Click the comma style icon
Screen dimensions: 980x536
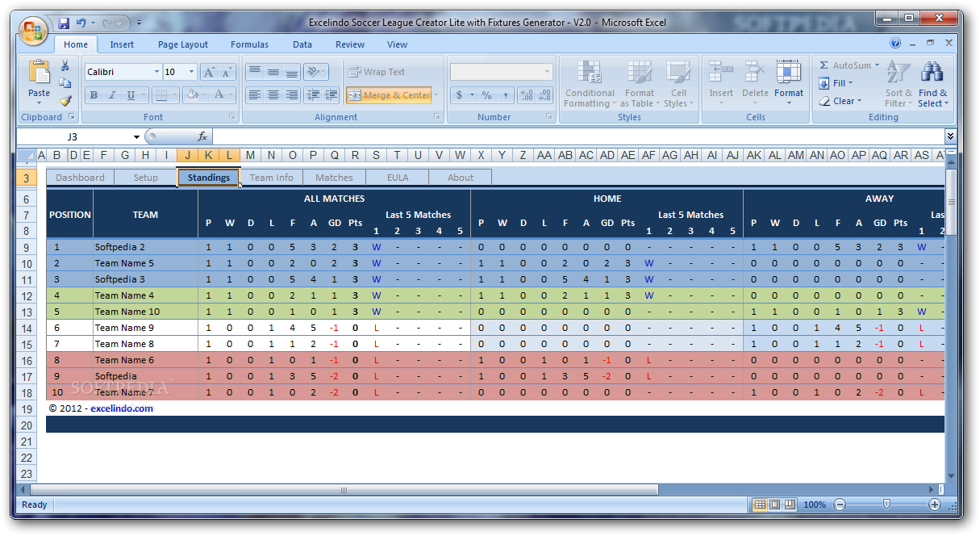pos(506,95)
